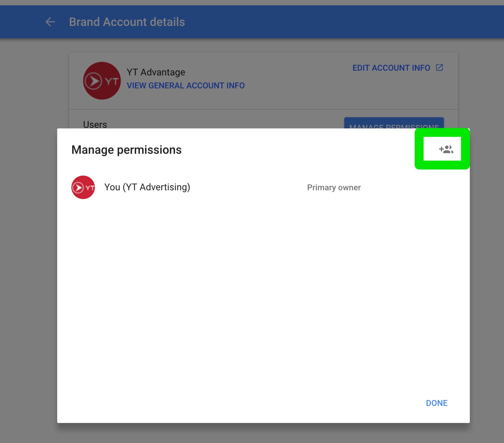Screen dimensions: 504x443
Task: Click the partially hidden Manage Permissions button
Action: coord(394,123)
